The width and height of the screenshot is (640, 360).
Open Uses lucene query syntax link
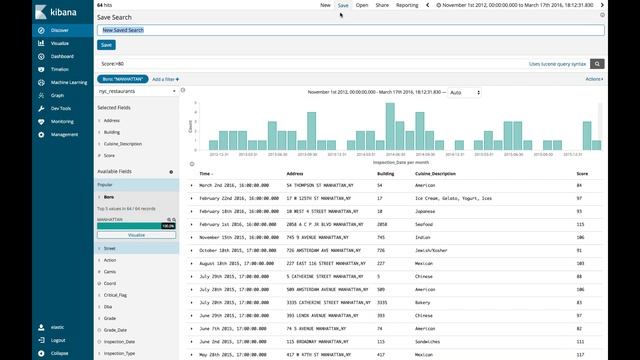(x=557, y=64)
